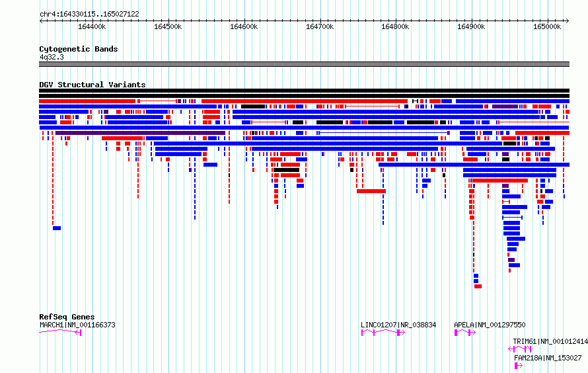Click the 4q32.3 band label
This screenshot has width=588, height=373.
point(52,57)
